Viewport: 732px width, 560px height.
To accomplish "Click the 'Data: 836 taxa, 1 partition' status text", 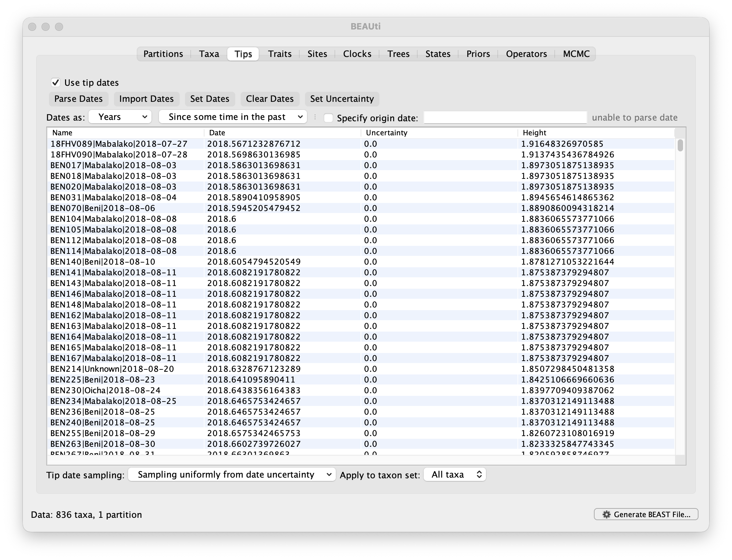I will coord(86,514).
